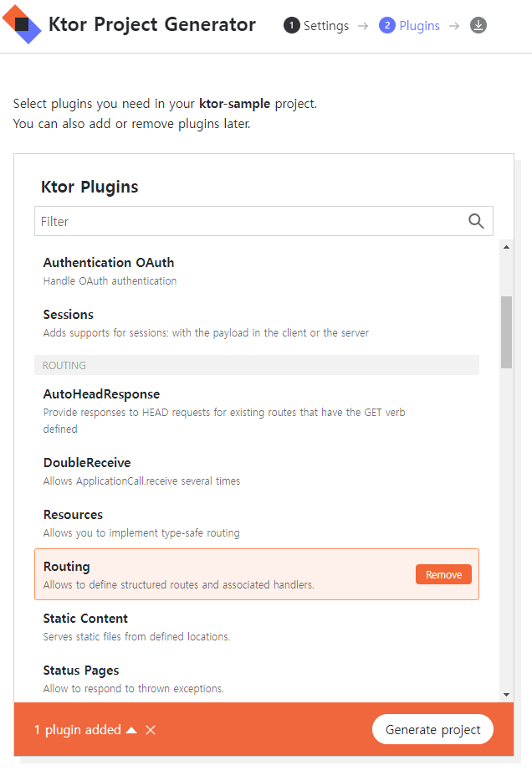Click the Ktor logo icon
Image resolution: width=532 pixels, height=771 pixels.
22,24
